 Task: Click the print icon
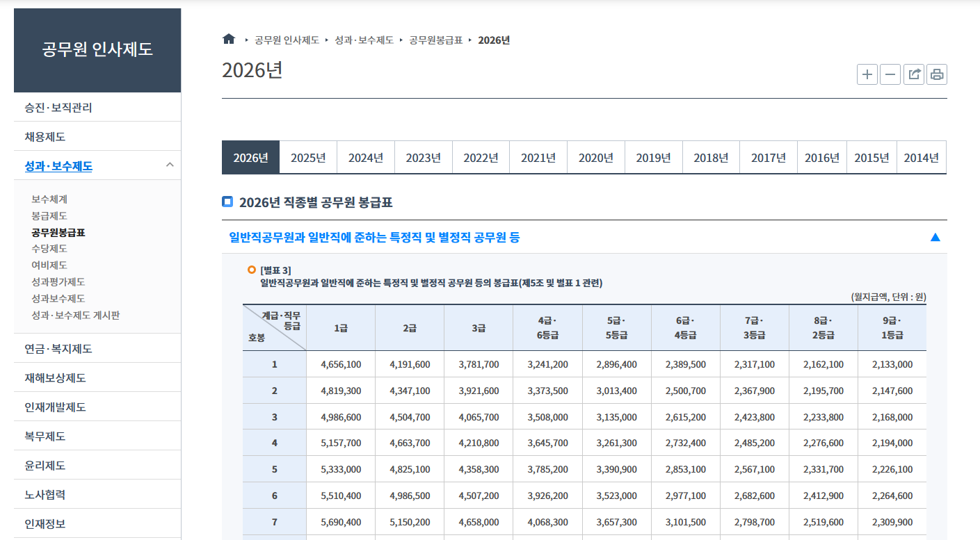pos(937,74)
